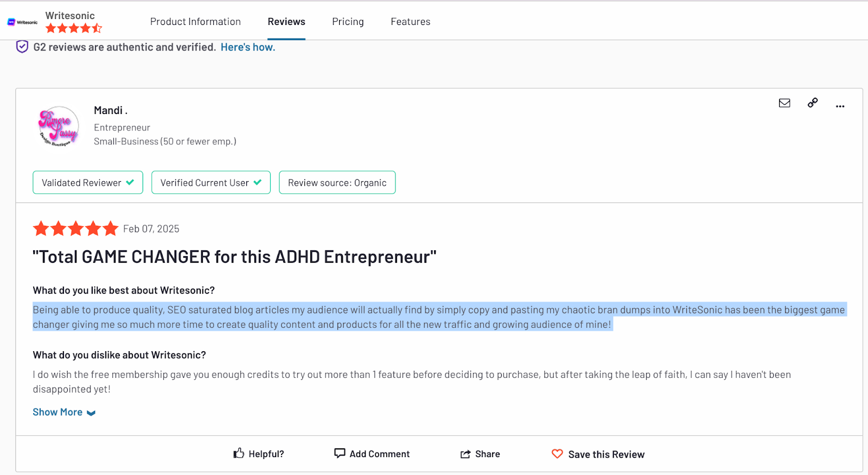The height and width of the screenshot is (475, 868).
Task: Click the Review source: Organic badge
Action: (x=337, y=182)
